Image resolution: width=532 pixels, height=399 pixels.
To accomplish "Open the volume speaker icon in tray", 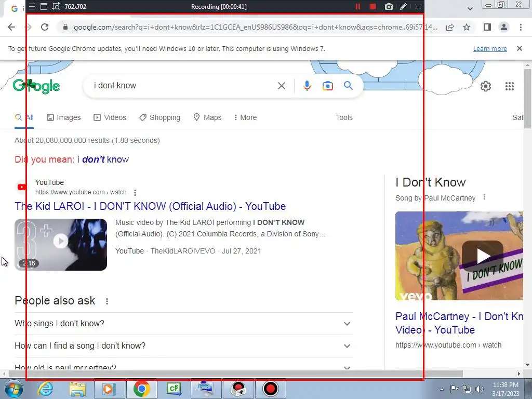I will pyautogui.click(x=480, y=389).
